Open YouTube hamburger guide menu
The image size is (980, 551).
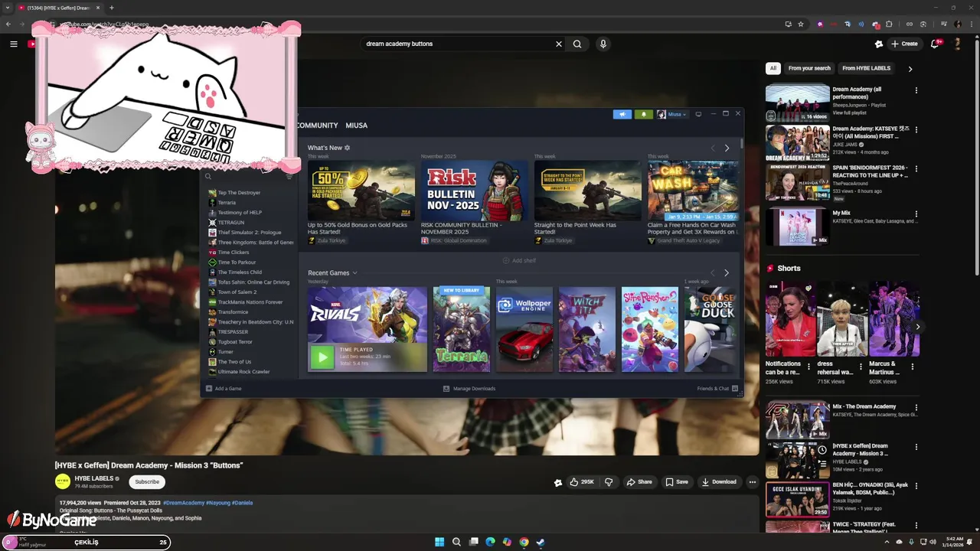(13, 44)
